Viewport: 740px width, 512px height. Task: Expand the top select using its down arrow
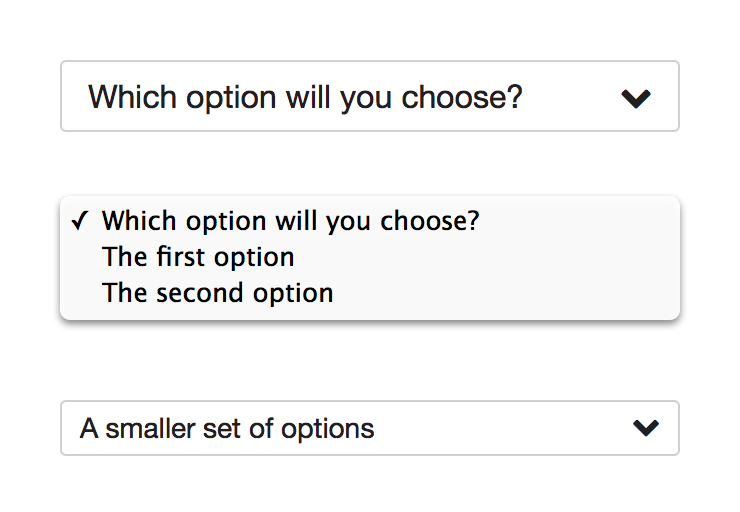click(636, 98)
